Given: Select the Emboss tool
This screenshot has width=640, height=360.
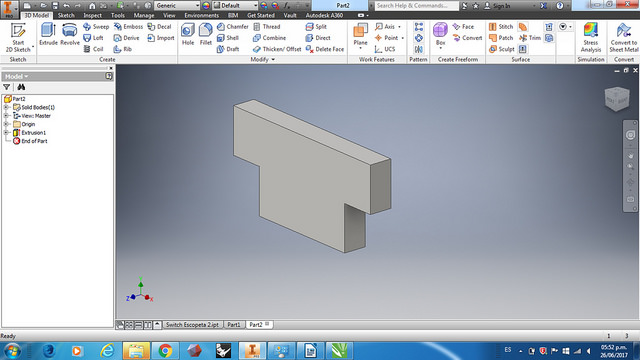Looking at the screenshot, I should (128, 27).
